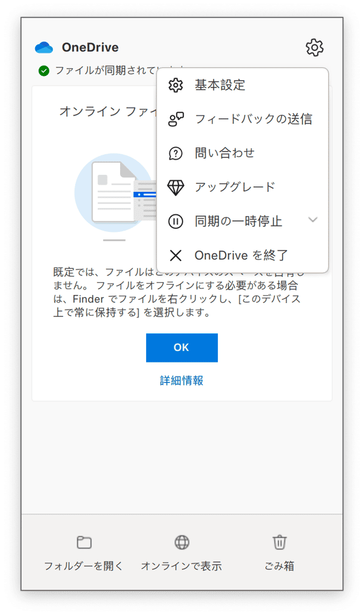Click the trash can icon
The height and width of the screenshot is (615, 364).
279,542
